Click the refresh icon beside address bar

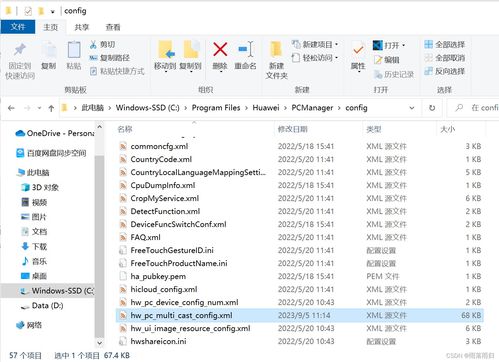coord(432,108)
